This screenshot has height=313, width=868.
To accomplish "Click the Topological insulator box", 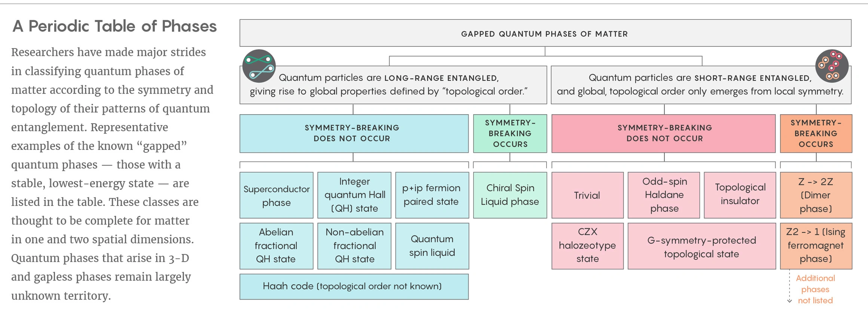I will [x=740, y=195].
